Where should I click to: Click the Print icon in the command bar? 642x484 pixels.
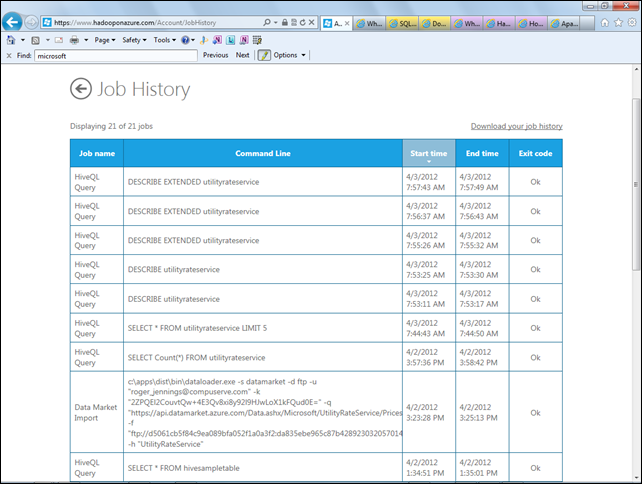coord(75,40)
